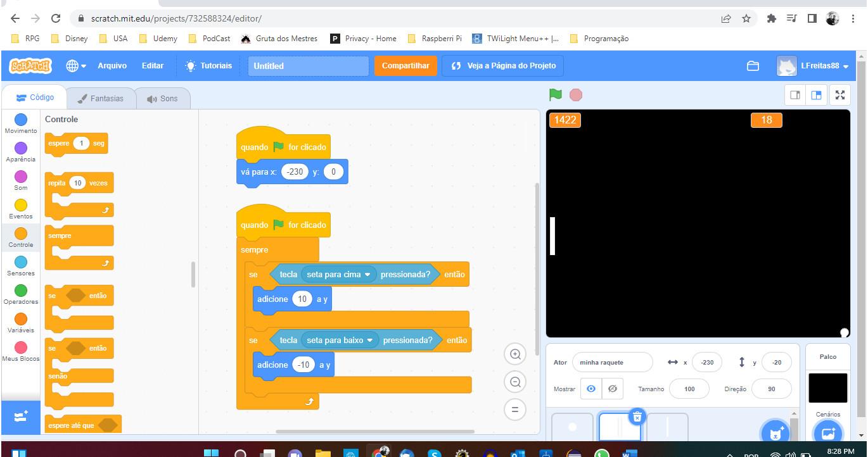Click the sprite y position field

(x=776, y=363)
